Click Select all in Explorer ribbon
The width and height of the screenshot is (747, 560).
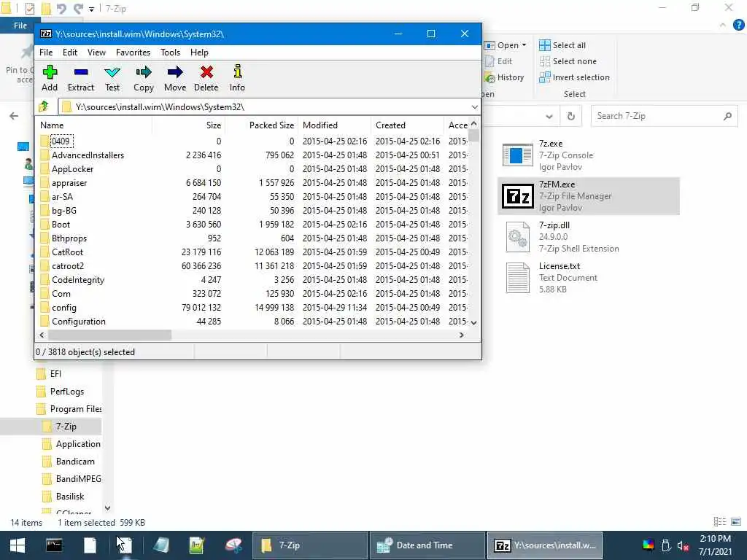tap(562, 45)
